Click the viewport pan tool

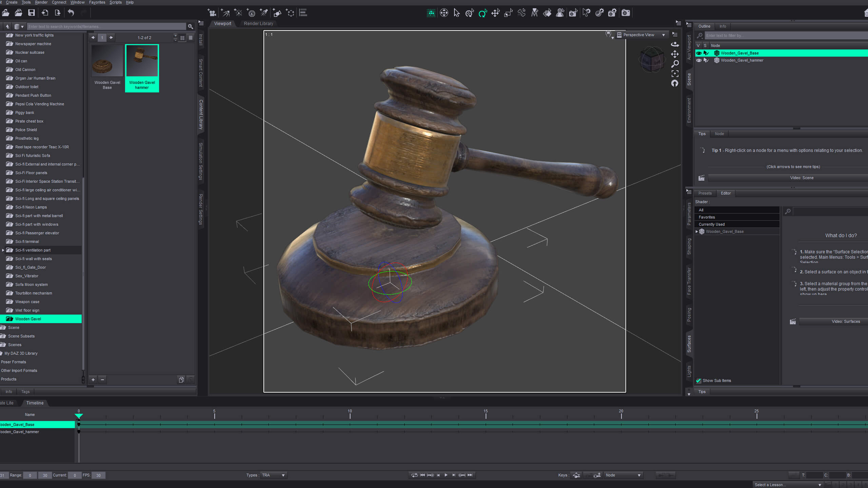pos(675,54)
